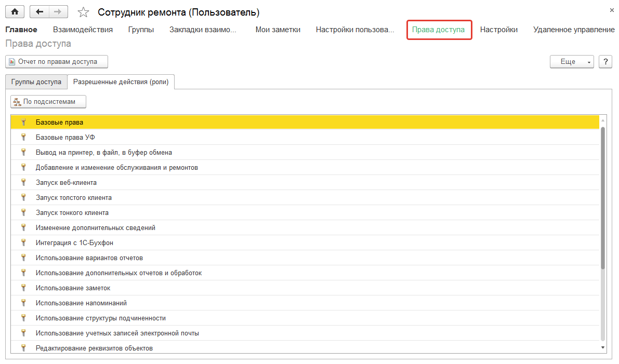Open the Настройки section
619x364 pixels.
pyautogui.click(x=498, y=30)
